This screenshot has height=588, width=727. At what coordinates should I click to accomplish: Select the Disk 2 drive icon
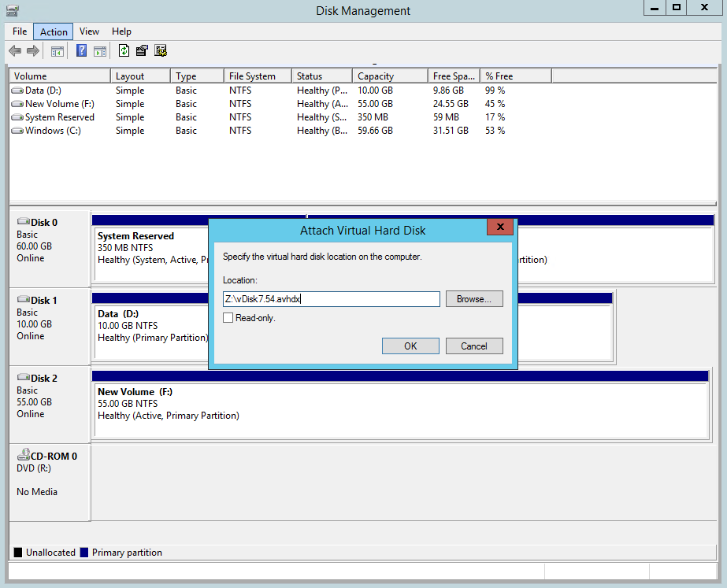tap(23, 379)
